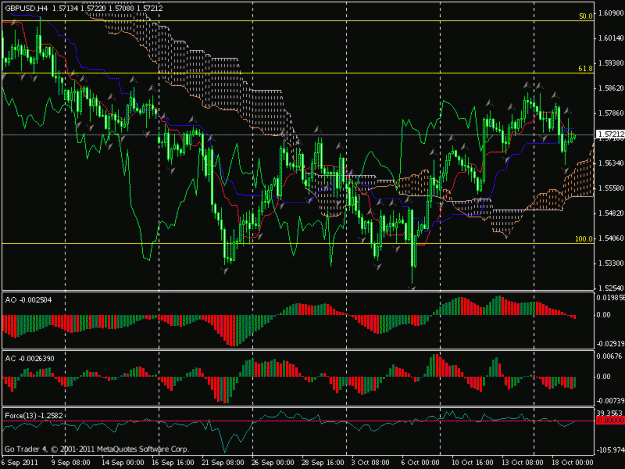The width and height of the screenshot is (625, 469).
Task: Click the 1.60900 price axis label
Action: 611,13
